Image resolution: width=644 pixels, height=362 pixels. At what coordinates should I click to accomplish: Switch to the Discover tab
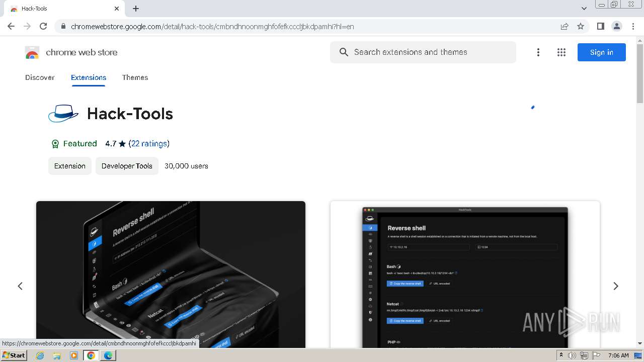40,77
